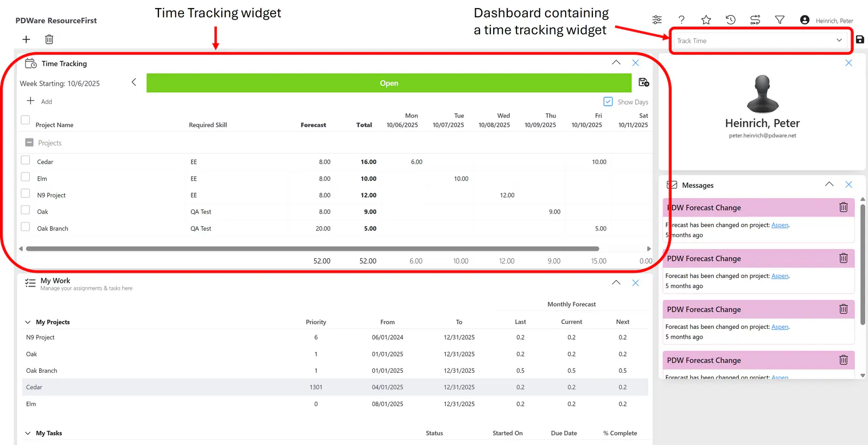Check the Elm row checkbox

click(x=25, y=177)
